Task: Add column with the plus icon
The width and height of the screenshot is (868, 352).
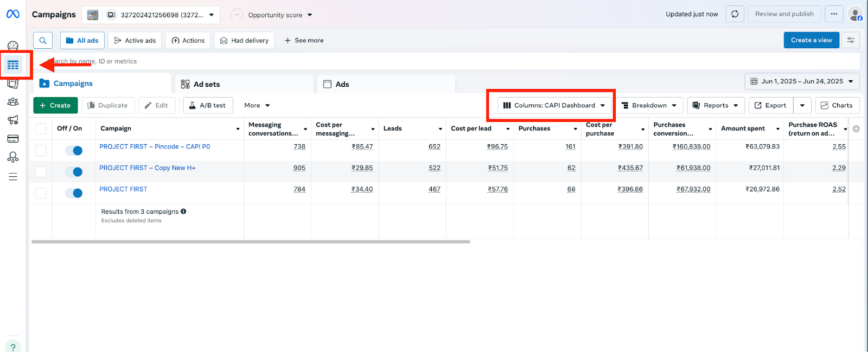Action: pos(856,129)
